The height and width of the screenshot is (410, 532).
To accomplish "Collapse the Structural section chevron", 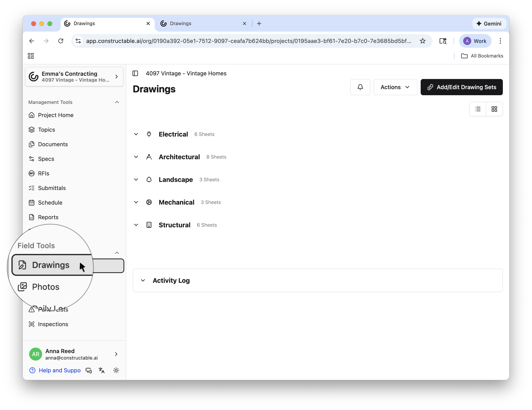I will (x=136, y=225).
